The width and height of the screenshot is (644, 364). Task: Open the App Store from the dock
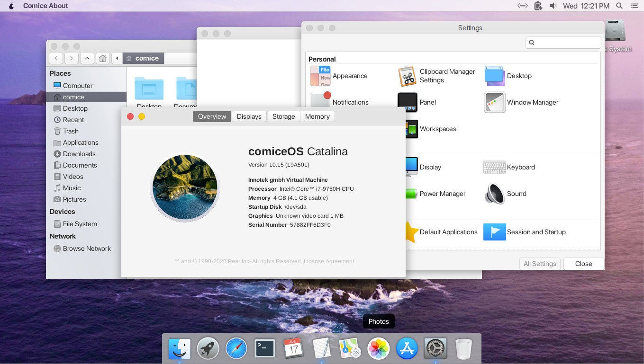(407, 348)
